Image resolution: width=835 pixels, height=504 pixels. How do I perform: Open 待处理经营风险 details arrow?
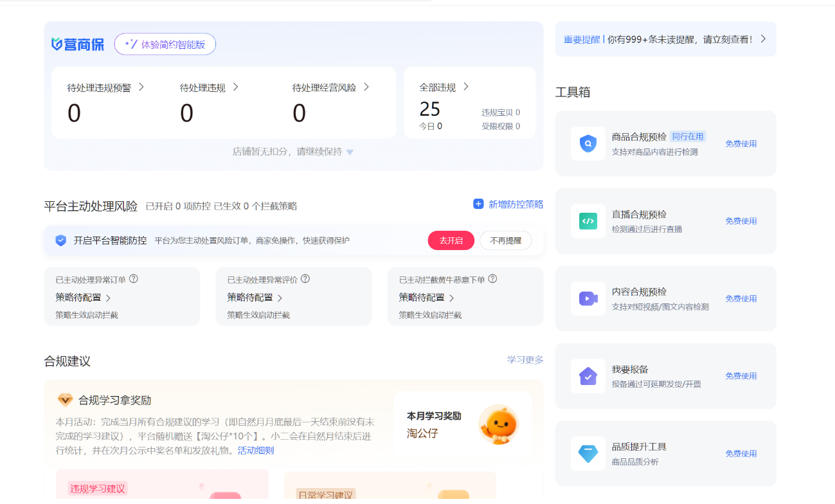pos(366,87)
